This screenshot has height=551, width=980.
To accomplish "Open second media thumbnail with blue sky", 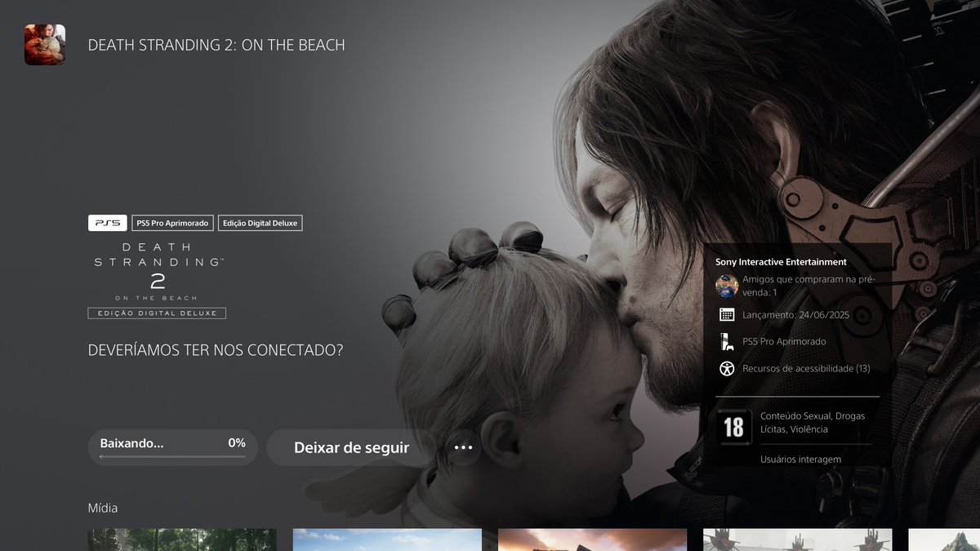I will click(387, 540).
